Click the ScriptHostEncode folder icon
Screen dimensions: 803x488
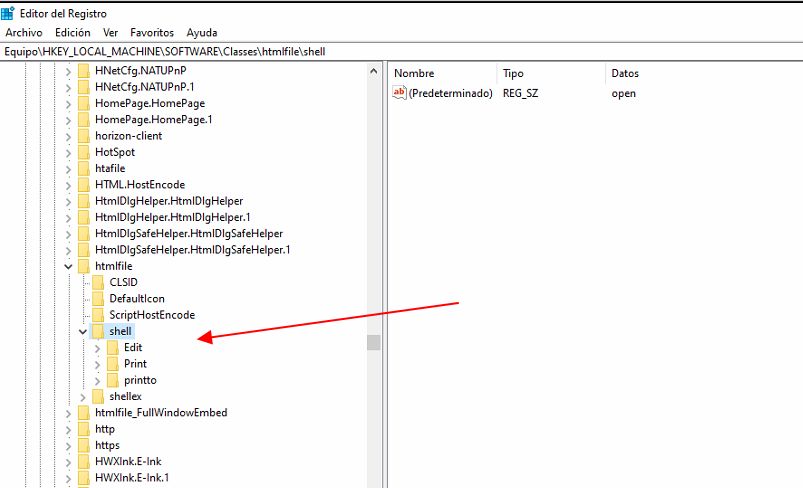pyautogui.click(x=98, y=315)
